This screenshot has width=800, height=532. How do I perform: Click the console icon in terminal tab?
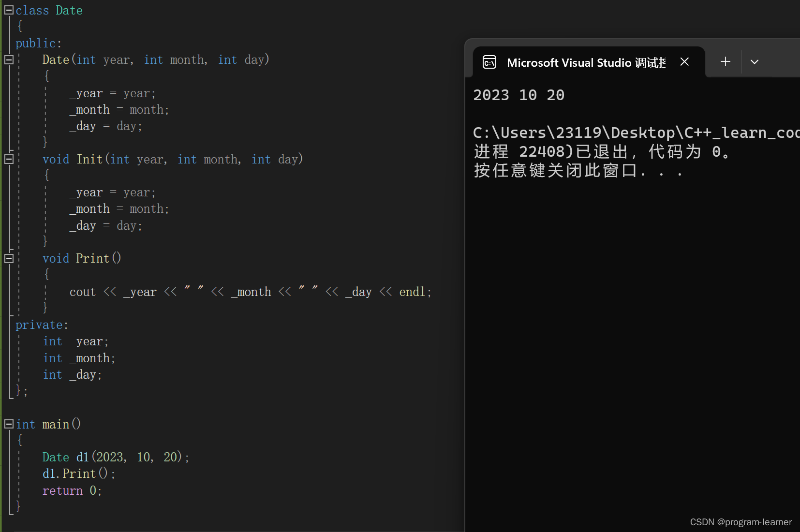[489, 62]
